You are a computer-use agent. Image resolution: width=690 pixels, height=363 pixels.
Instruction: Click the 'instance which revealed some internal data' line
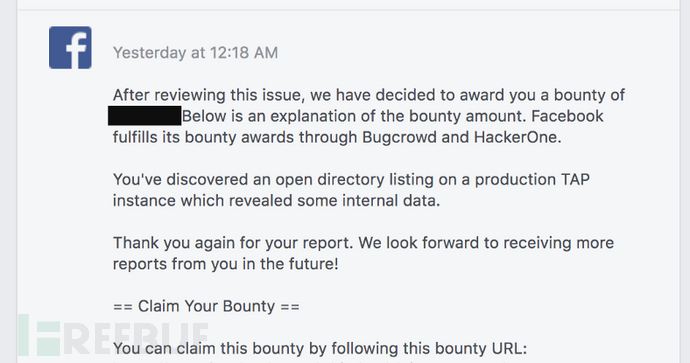[276, 201]
